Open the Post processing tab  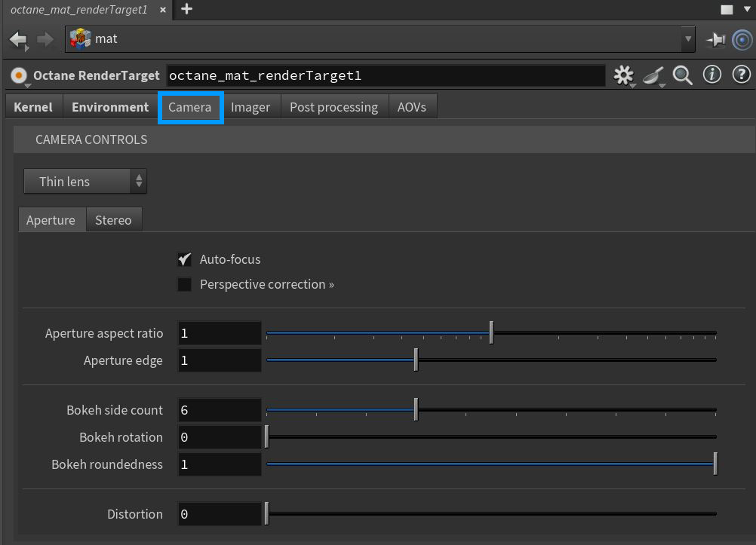point(333,107)
